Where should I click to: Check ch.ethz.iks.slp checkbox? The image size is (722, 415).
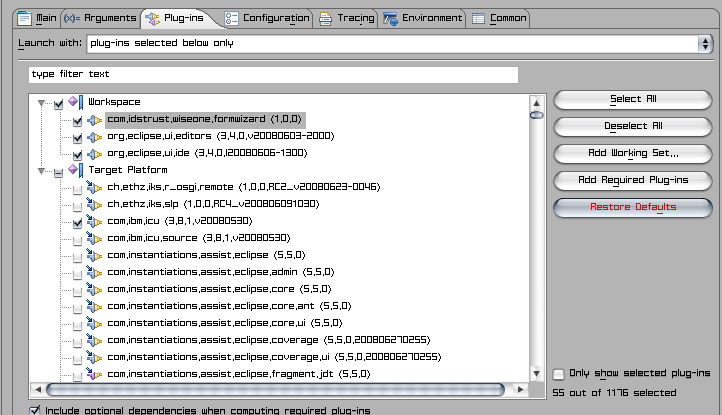coord(77,207)
